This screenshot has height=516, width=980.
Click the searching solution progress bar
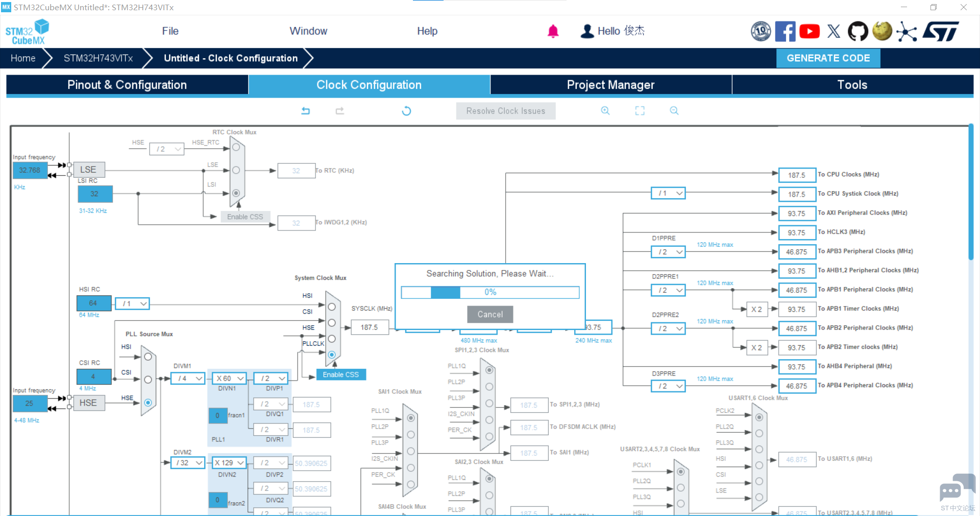(x=490, y=292)
